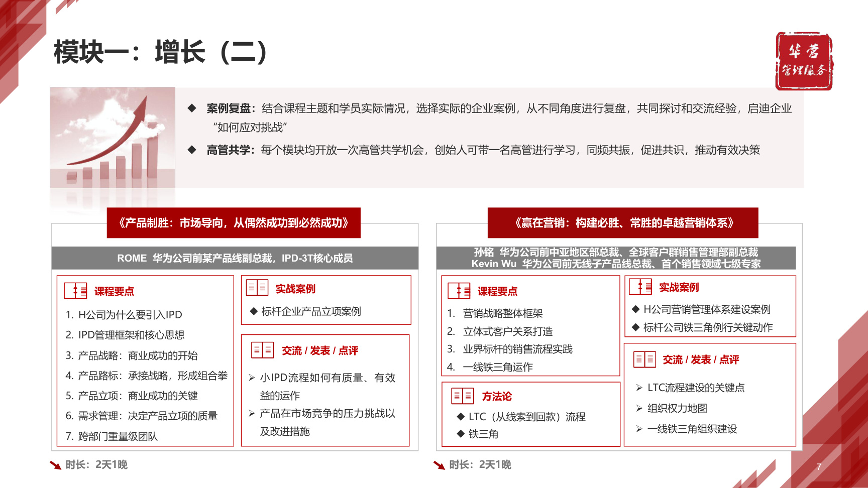The height and width of the screenshot is (488, 868).
Task: Click the growth arrow bar chart image
Action: pos(113,137)
